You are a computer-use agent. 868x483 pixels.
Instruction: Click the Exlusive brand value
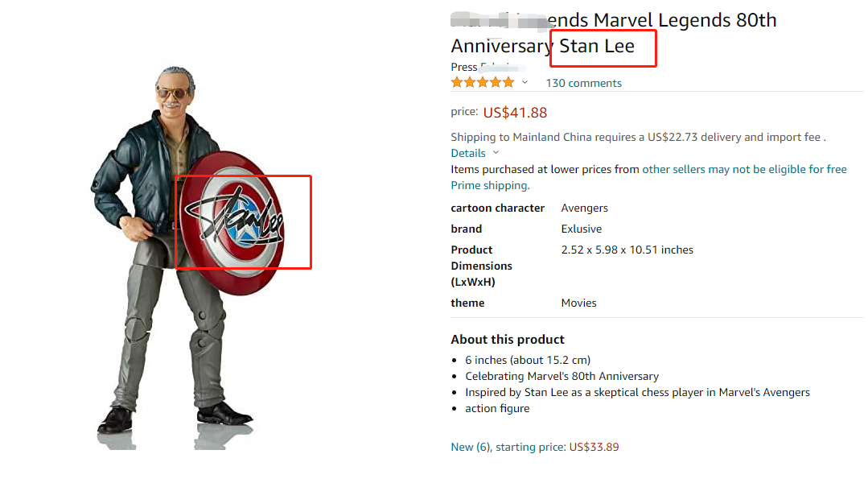[x=581, y=229]
